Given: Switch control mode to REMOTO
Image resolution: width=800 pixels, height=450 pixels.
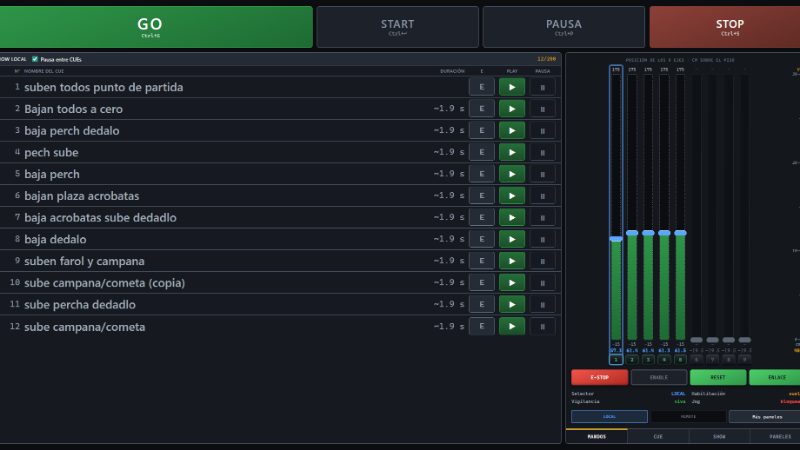Looking at the screenshot, I should (x=688, y=416).
